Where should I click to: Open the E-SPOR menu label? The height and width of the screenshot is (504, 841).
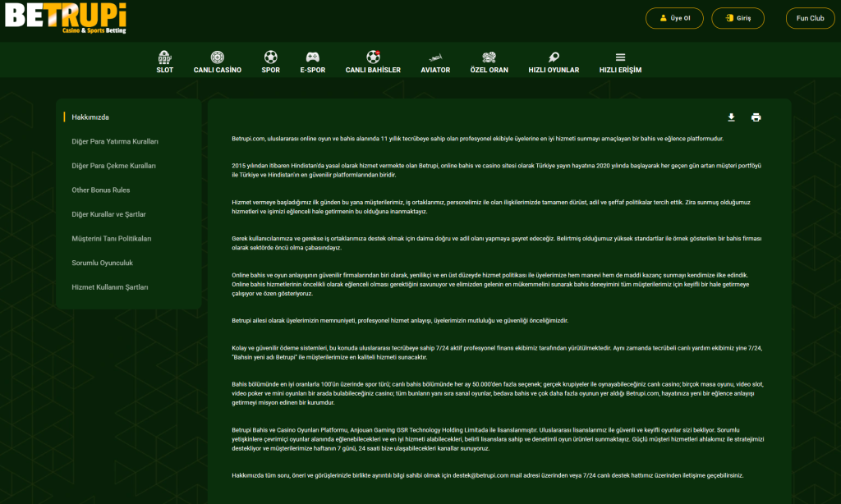tap(313, 70)
